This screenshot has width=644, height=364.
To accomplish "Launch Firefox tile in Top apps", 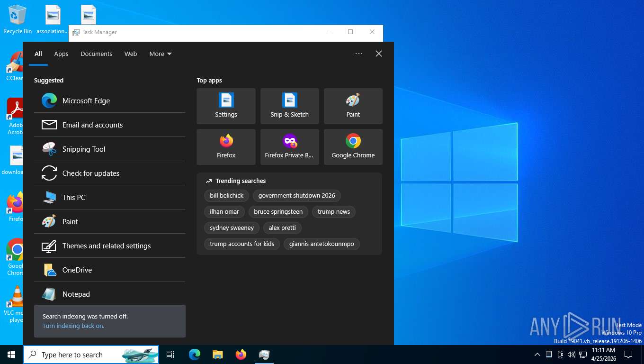I will coord(226,147).
